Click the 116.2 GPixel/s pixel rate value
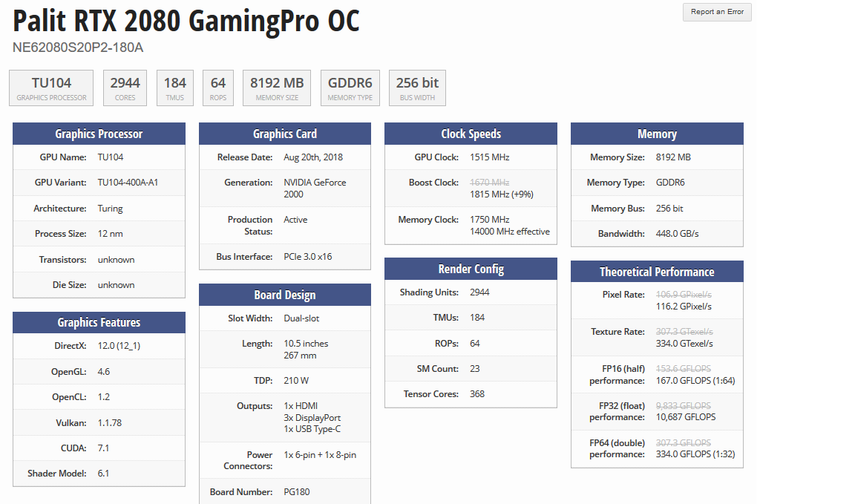The image size is (855, 504). (684, 306)
